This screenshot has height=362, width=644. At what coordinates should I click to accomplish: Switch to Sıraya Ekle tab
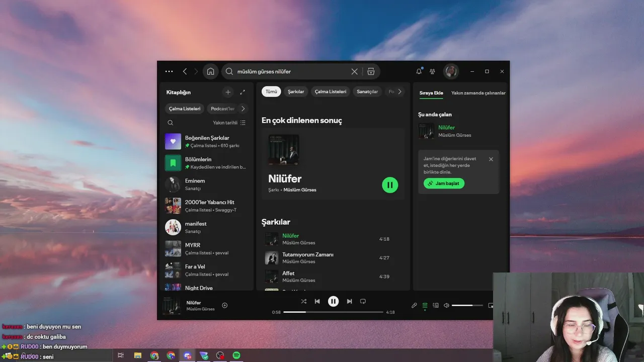click(431, 93)
